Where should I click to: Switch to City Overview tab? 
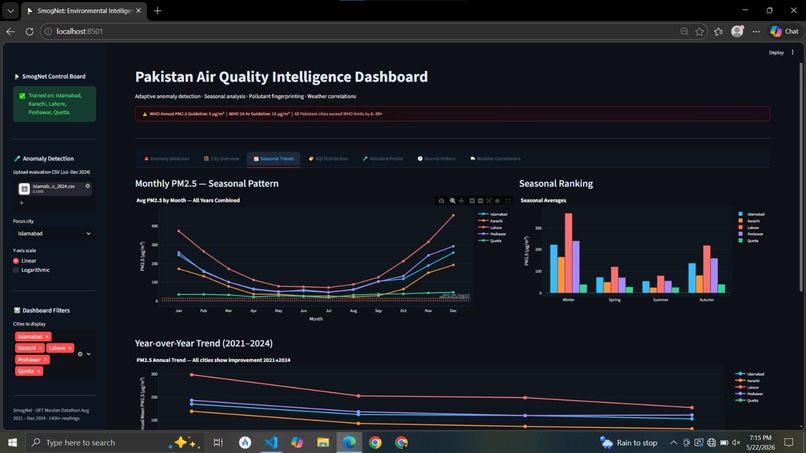pos(222,159)
